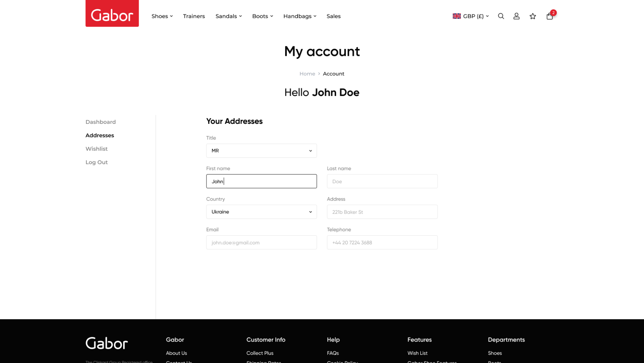
Task: Select Addresses in account sidebar
Action: click(100, 135)
